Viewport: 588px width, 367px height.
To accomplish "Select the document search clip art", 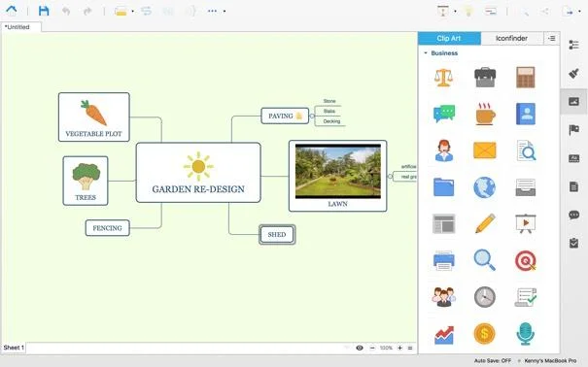I will (526, 150).
